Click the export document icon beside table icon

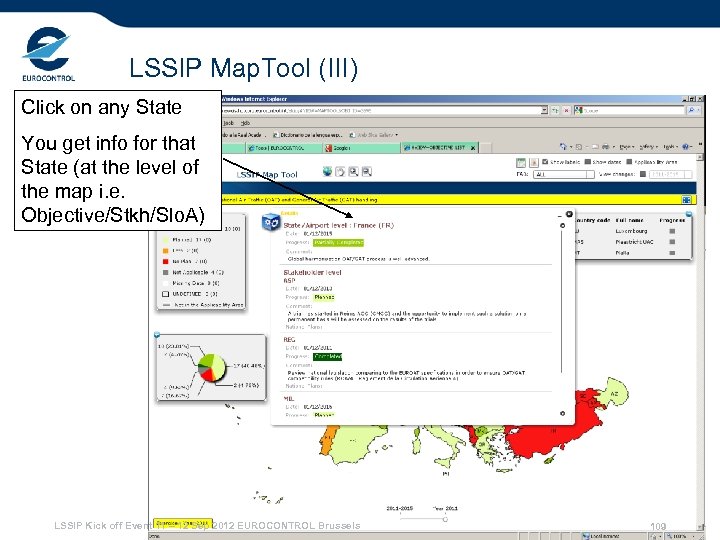(534, 163)
